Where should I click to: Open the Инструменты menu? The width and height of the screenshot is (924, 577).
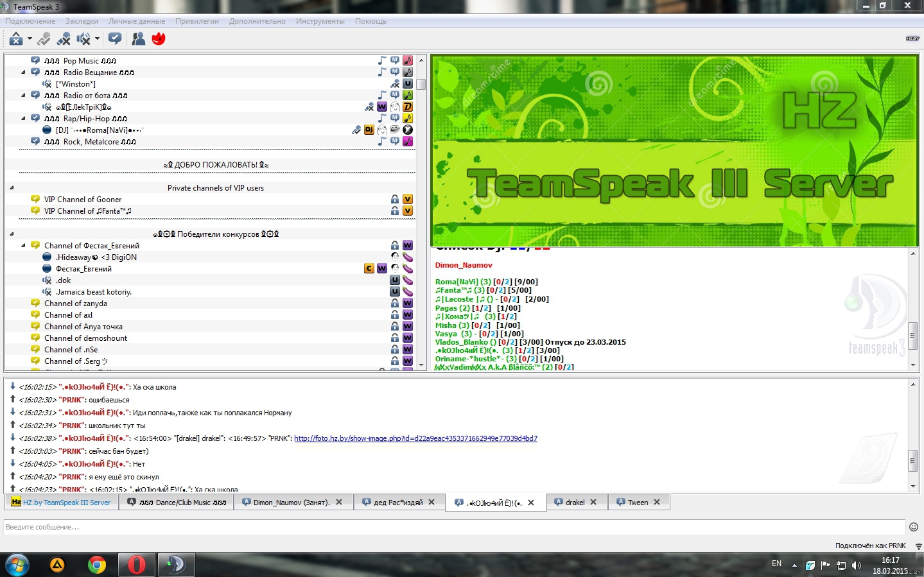click(x=320, y=21)
